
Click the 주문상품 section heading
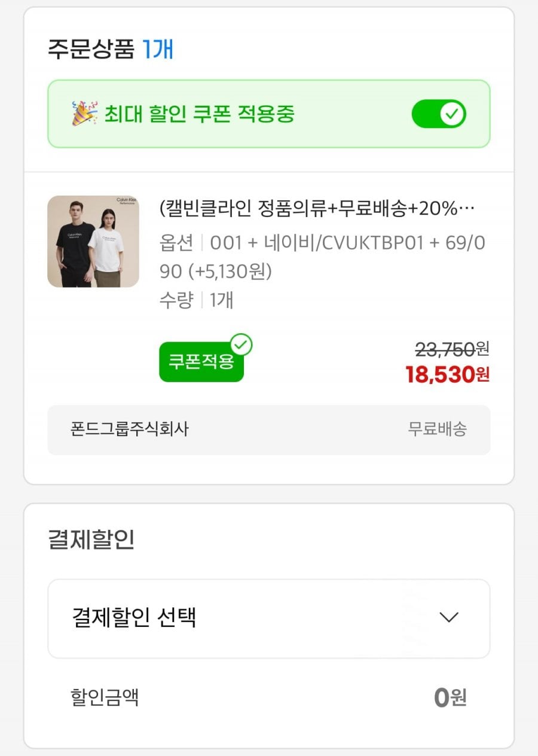91,49
